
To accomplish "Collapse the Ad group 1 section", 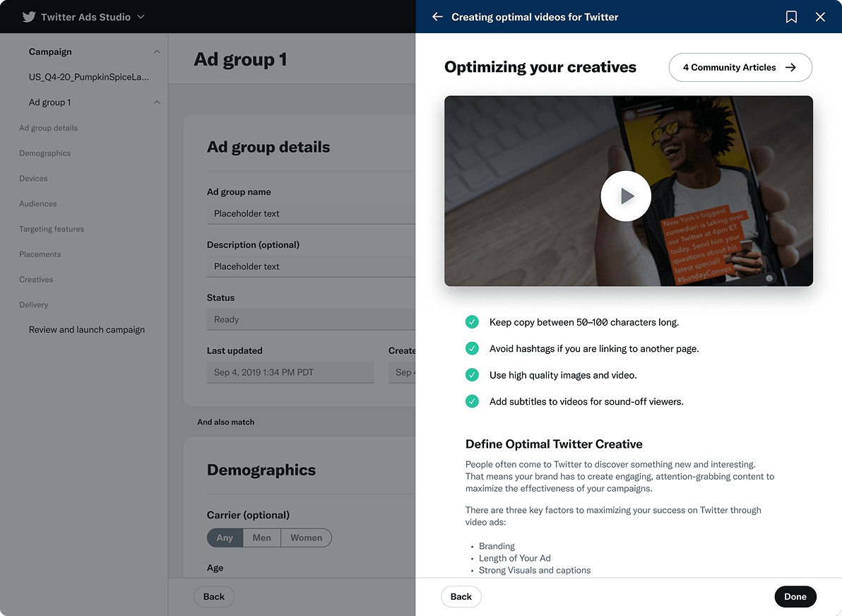I will tap(156, 102).
